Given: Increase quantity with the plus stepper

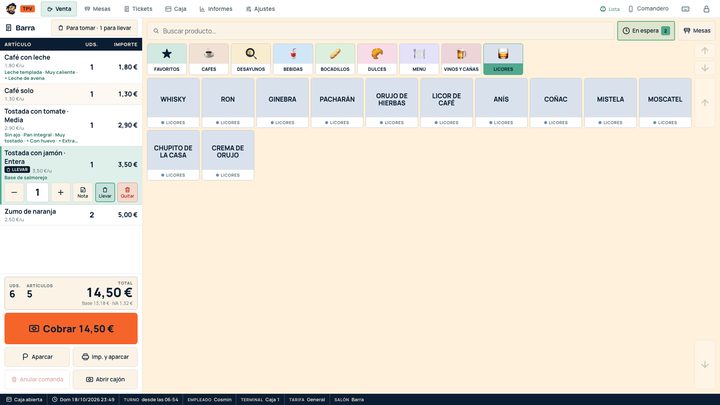Looking at the screenshot, I should tap(60, 192).
